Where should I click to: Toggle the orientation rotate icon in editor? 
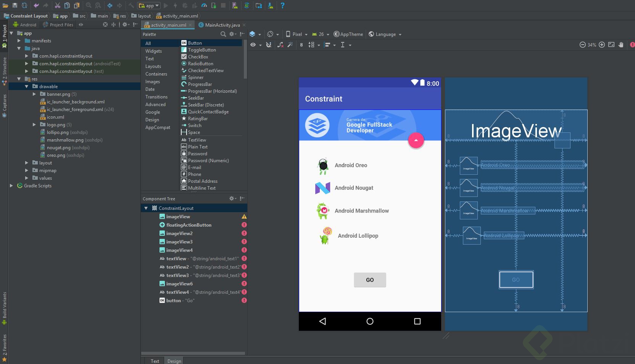(271, 34)
